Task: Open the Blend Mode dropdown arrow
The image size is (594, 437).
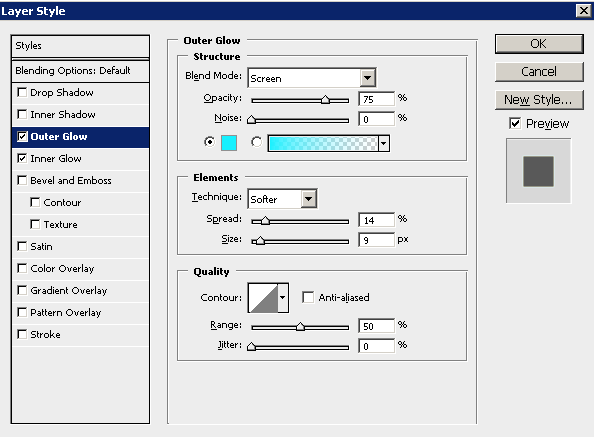Action: [367, 78]
